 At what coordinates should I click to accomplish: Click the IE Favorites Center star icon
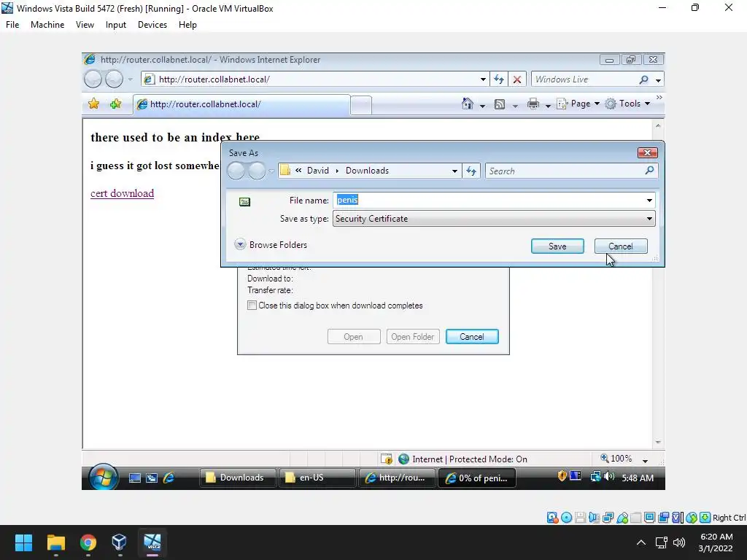click(x=94, y=104)
